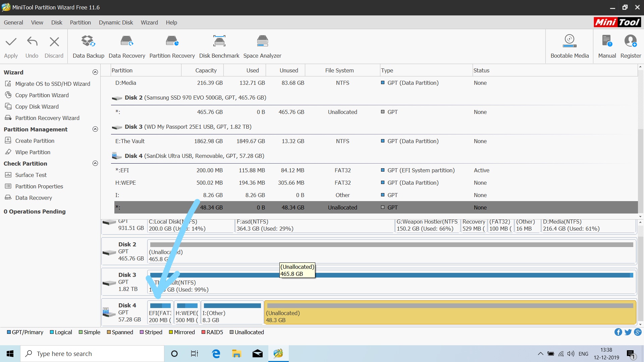
Task: Start Migrate OS to SSD/HD Wizard
Action: 48,84
